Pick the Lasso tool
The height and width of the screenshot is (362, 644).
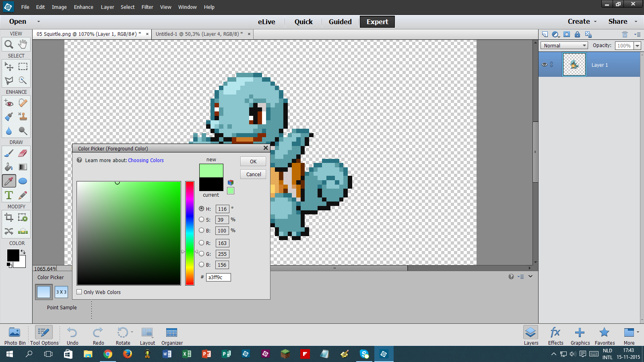[x=8, y=80]
